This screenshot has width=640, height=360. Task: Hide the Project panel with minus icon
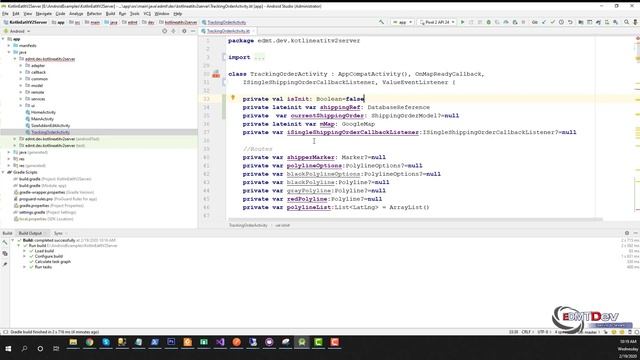[193, 31]
